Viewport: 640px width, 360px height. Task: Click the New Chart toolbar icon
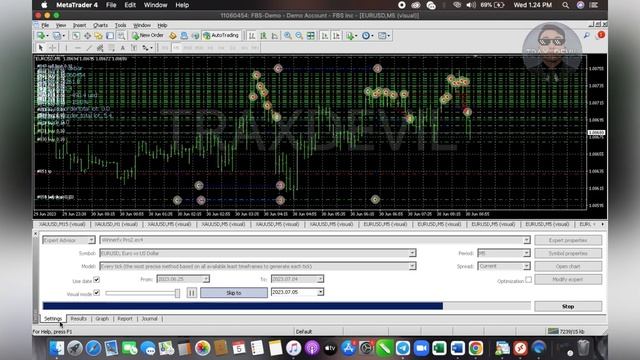click(41, 36)
